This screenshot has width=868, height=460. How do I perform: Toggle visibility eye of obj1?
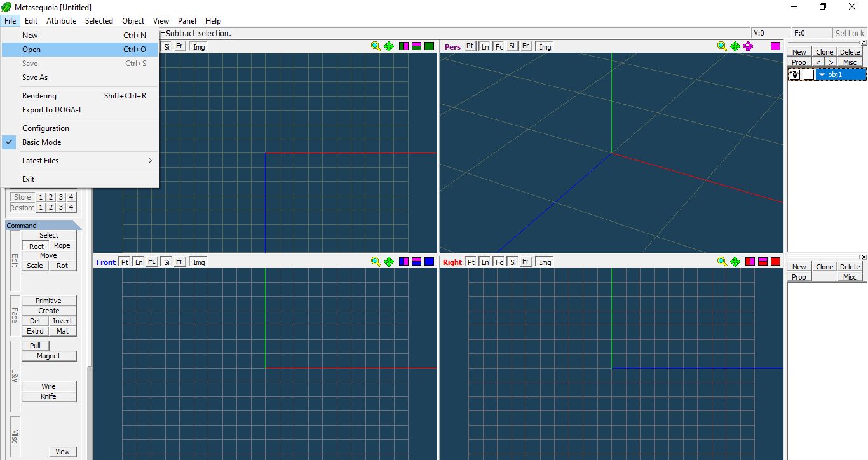click(x=794, y=75)
